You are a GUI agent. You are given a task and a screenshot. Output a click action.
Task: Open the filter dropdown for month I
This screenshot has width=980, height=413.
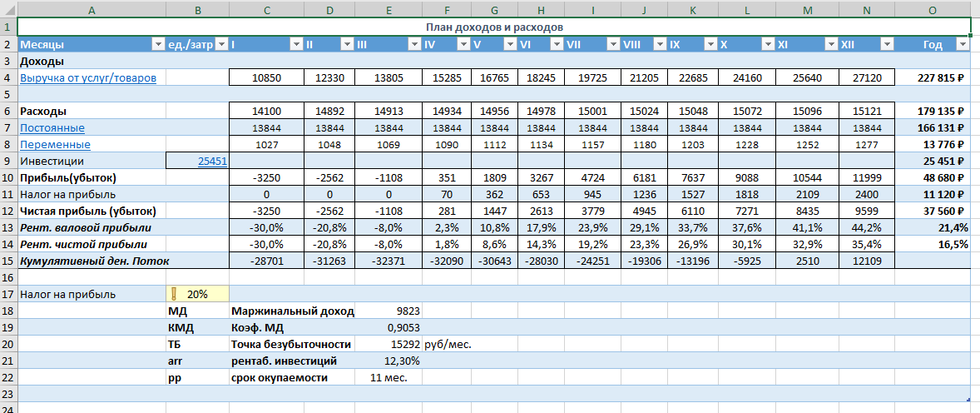(295, 44)
